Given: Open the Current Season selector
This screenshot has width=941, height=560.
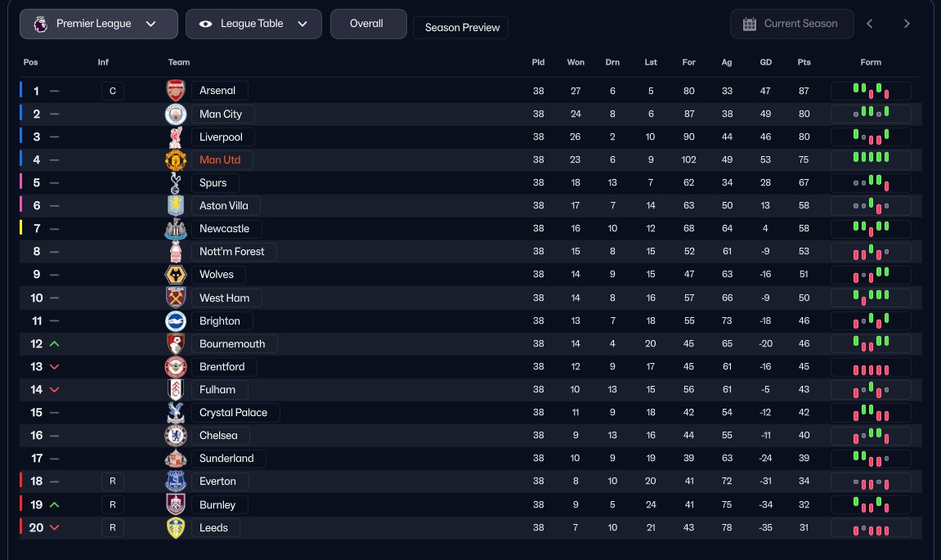Looking at the screenshot, I should click(x=791, y=24).
